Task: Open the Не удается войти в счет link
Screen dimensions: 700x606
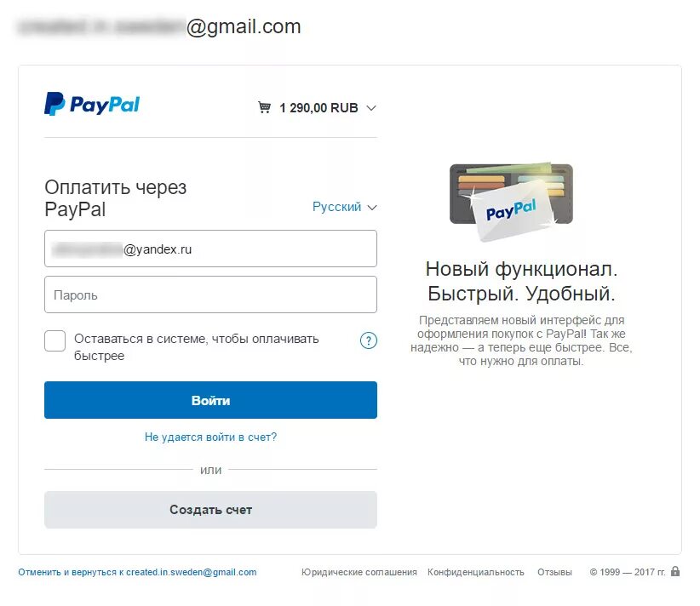Action: pyautogui.click(x=210, y=437)
